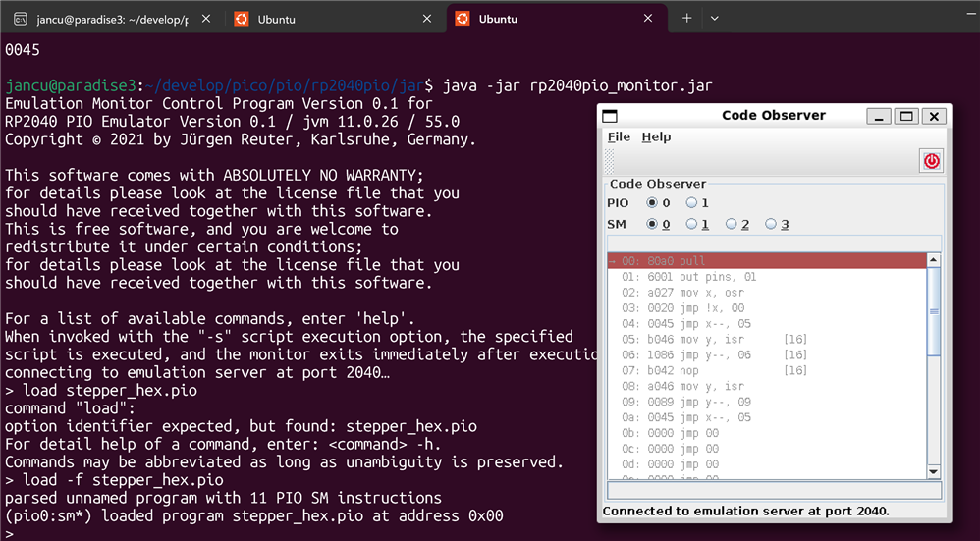Click scroll-down arrow in code list

[x=933, y=471]
